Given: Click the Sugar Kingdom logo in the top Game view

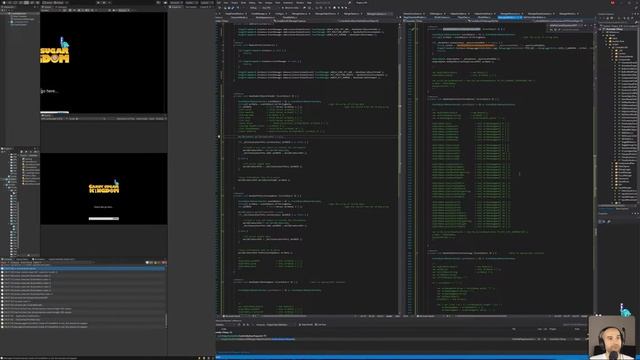Looking at the screenshot, I should 55,51.
